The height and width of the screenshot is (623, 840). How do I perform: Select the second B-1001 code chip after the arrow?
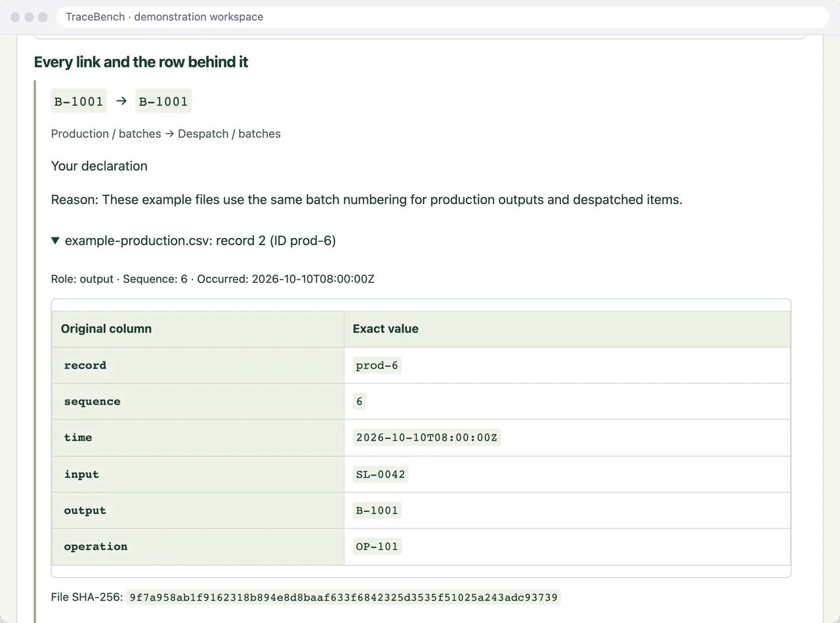(163, 101)
